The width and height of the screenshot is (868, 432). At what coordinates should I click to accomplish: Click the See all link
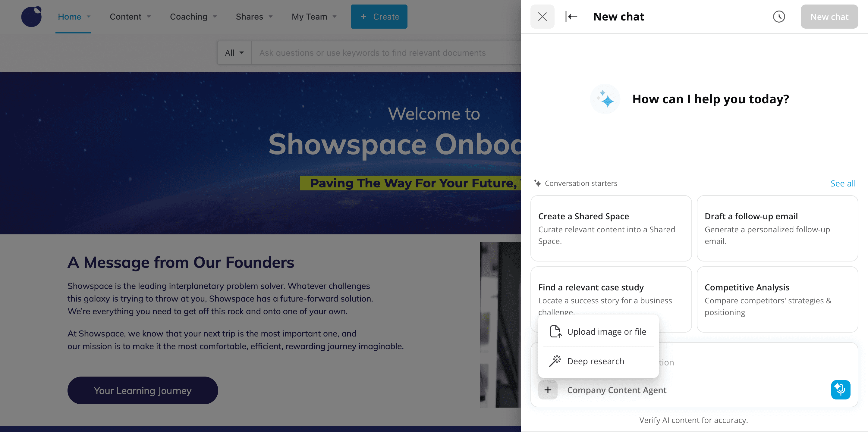point(843,183)
